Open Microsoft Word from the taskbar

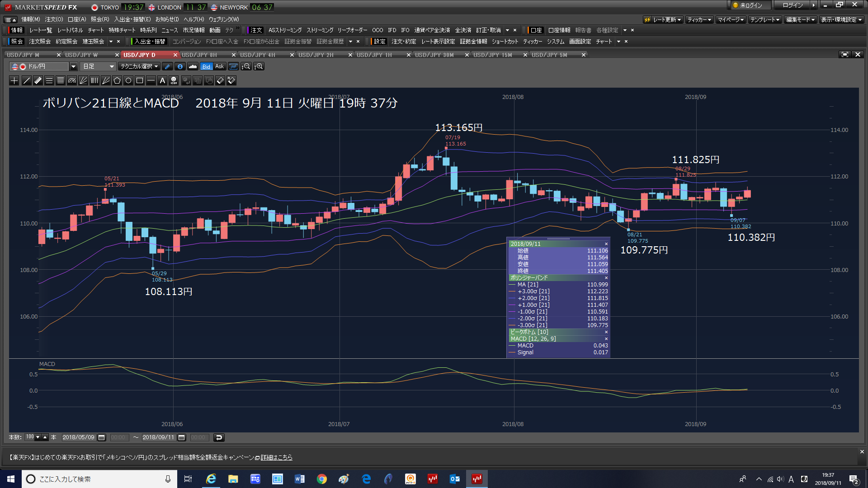click(300, 479)
